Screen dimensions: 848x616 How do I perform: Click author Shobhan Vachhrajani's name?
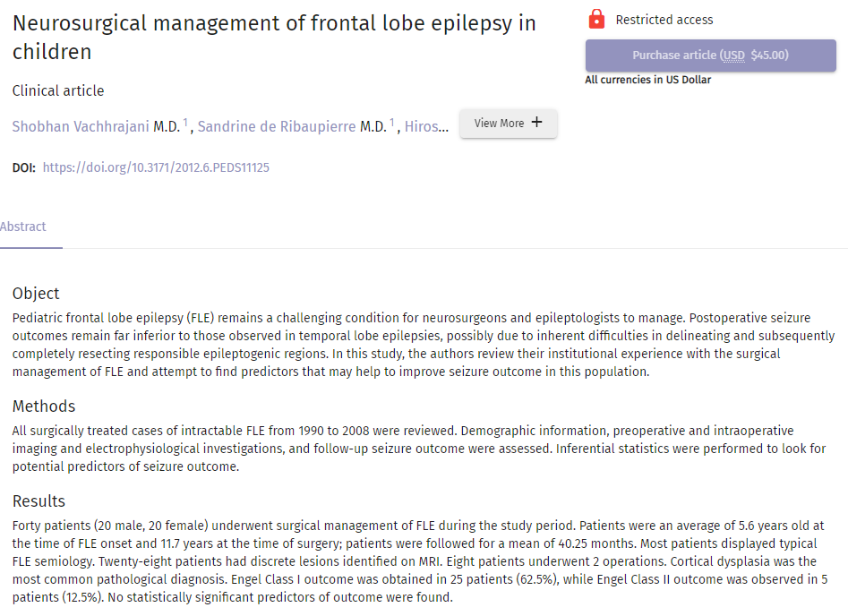click(x=81, y=127)
